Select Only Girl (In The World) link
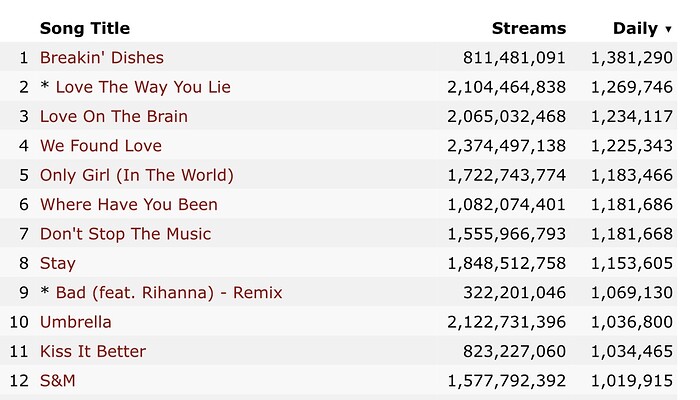This screenshot has height=400, width=700. pos(136,175)
